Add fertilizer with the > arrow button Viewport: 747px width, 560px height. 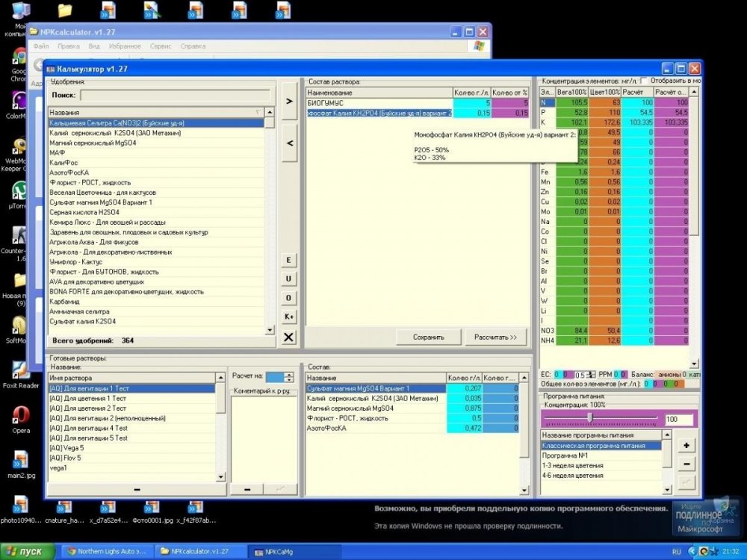coord(289,101)
